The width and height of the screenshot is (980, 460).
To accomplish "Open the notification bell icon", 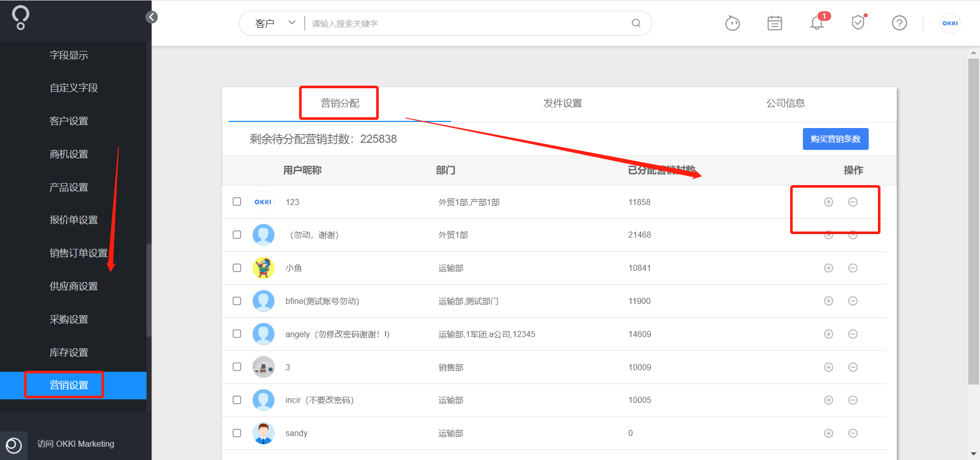I will tap(817, 23).
